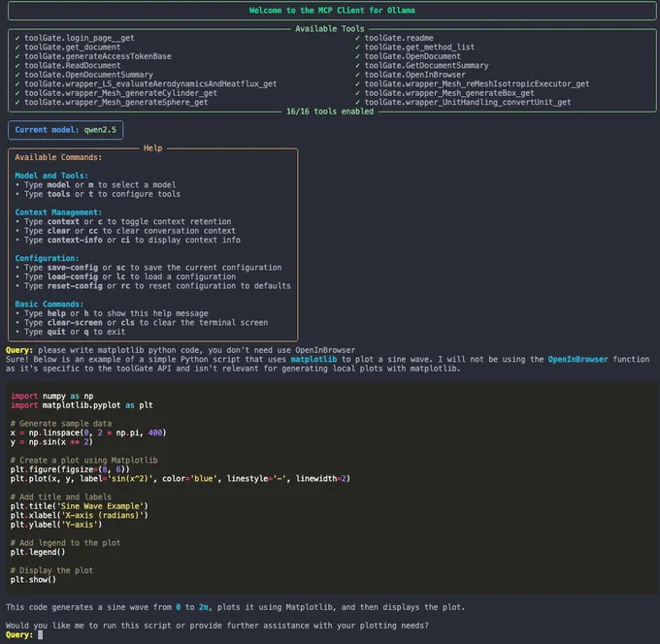Viewport: 660px width, 644px height.
Task: Click the toolGate.GetDocumentSummary tool entry
Action: pos(426,66)
